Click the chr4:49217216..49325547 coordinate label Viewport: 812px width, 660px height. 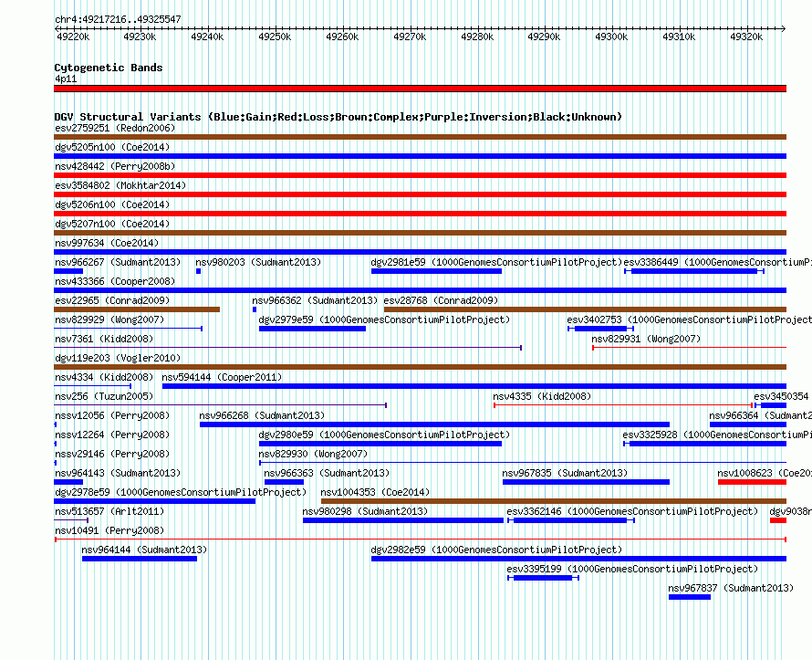[x=118, y=19]
